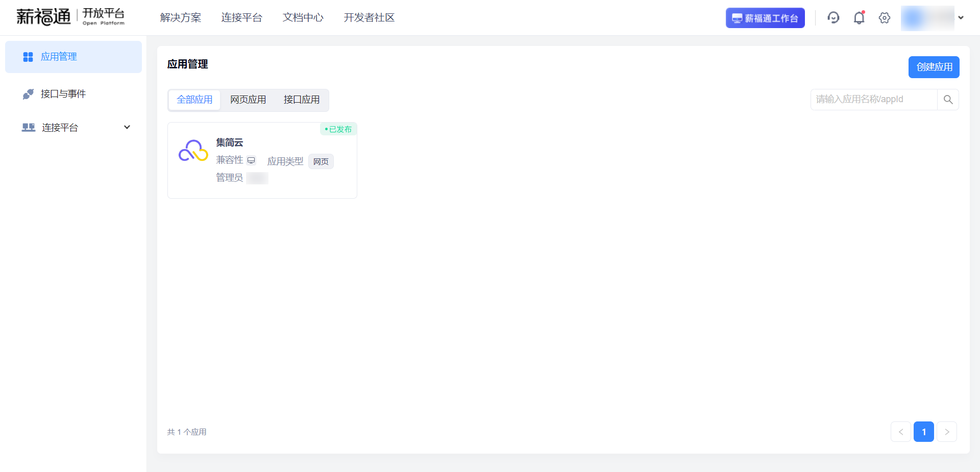Focus the 请输入应用名称/appId search field
This screenshot has height=472, width=980.
coord(874,100)
